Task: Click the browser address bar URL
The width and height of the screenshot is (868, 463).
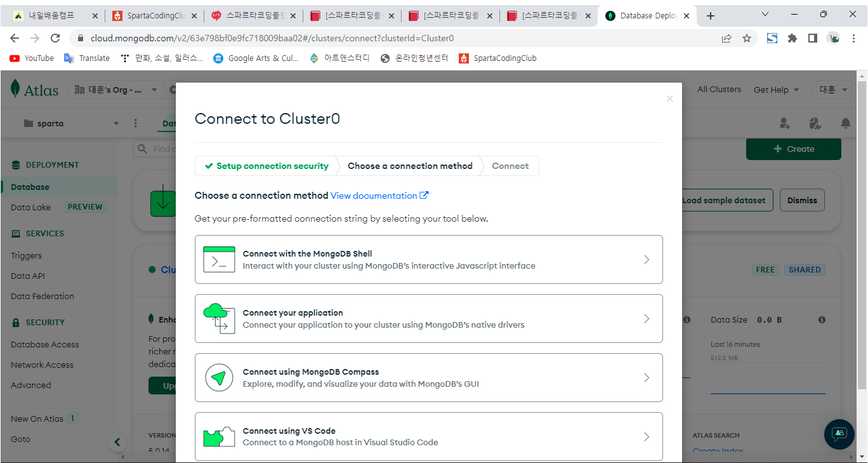Action: pyautogui.click(x=272, y=38)
